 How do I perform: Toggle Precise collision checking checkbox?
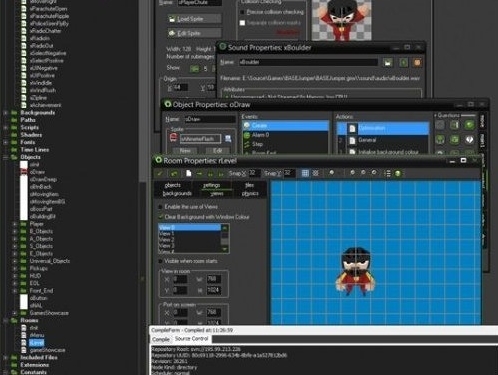[242, 12]
